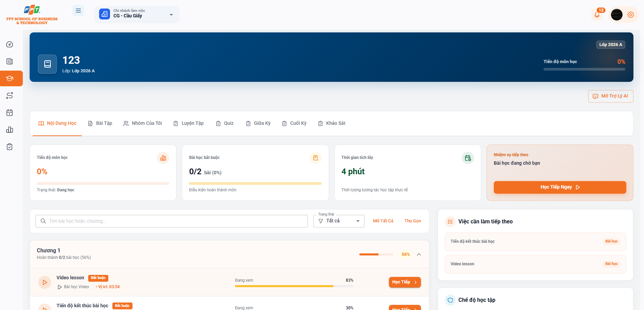644x310 pixels.
Task: Click the course book icon beside 123
Action: point(47,64)
